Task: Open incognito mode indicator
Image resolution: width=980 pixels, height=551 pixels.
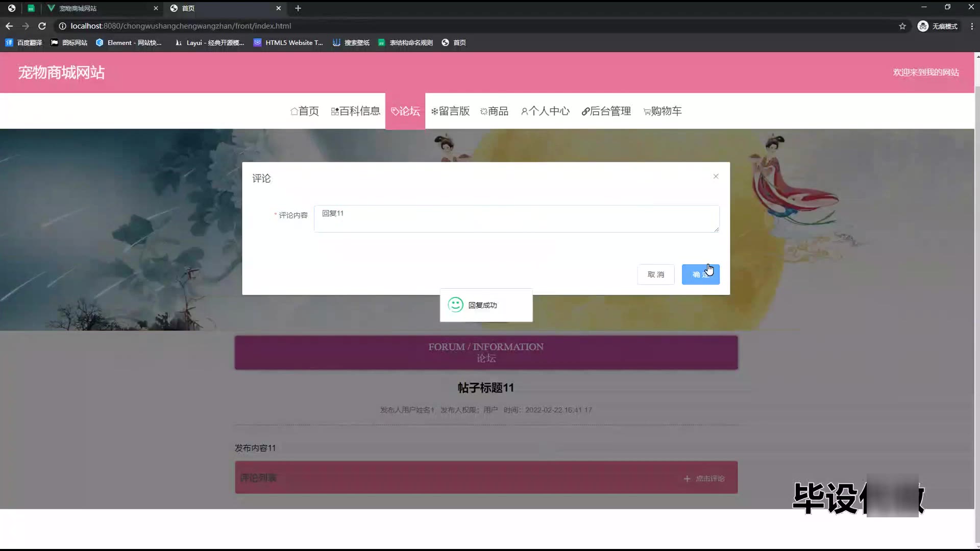Action: 938,26
